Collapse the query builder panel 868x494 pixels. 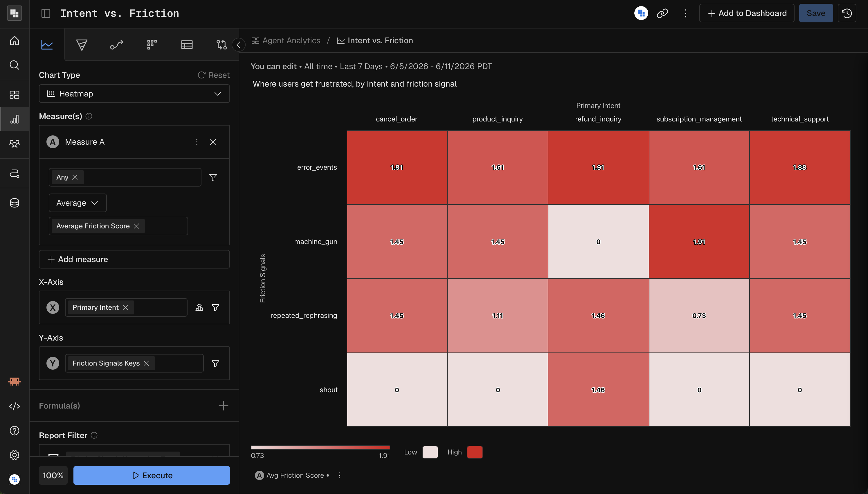click(x=239, y=44)
